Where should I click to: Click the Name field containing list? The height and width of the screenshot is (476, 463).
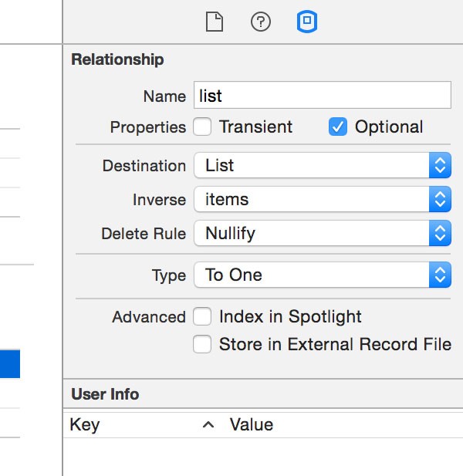click(x=323, y=95)
